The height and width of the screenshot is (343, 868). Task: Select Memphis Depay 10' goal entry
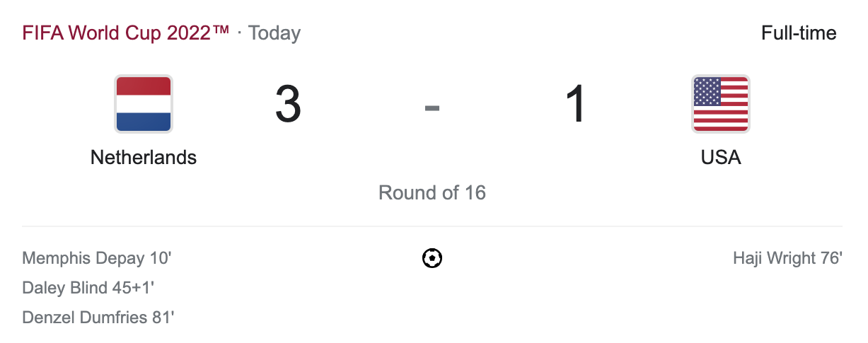coord(97,258)
